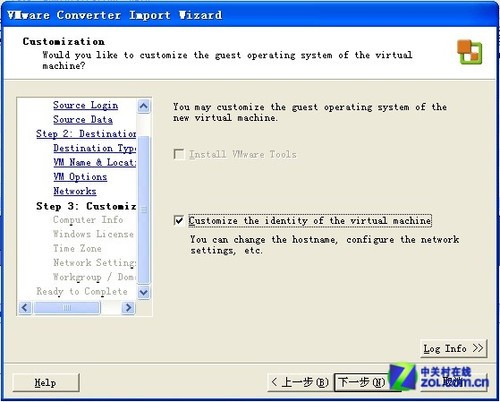The width and height of the screenshot is (500, 402).
Task: Open the VM Options step link
Action: 80,177
